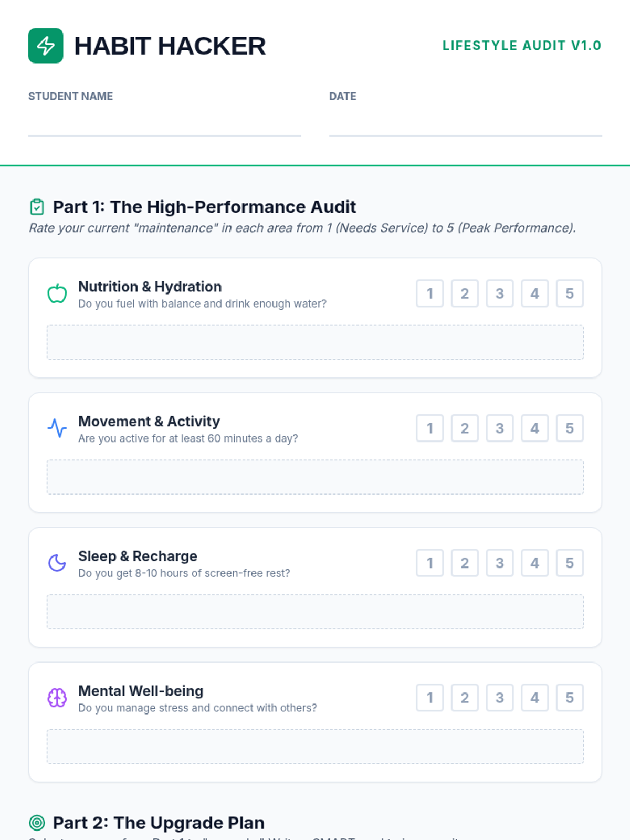This screenshot has height=840, width=630.
Task: Click the target icon beside Part 2
Action: click(x=37, y=823)
